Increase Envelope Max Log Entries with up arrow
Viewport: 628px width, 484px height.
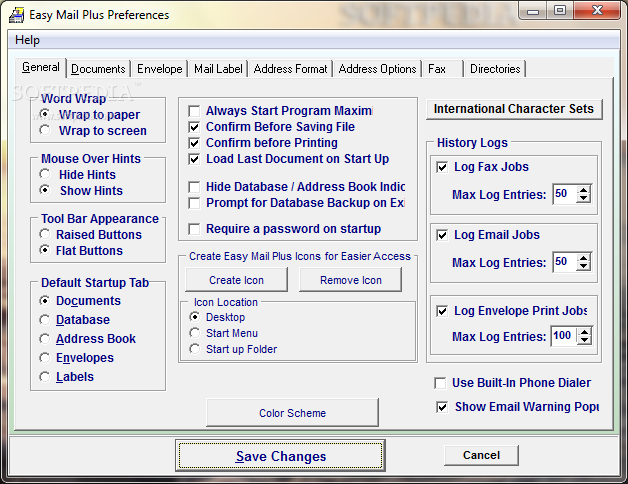coord(584,332)
